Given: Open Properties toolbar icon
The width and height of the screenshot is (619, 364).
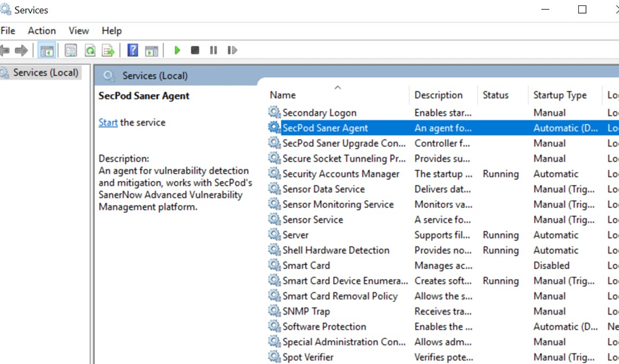Looking at the screenshot, I should pos(70,51).
